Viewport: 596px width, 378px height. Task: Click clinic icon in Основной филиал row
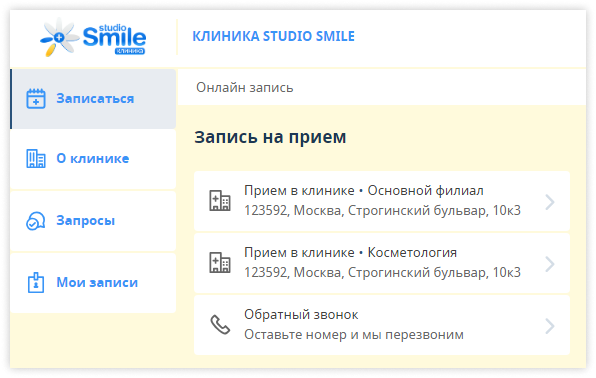click(x=220, y=201)
